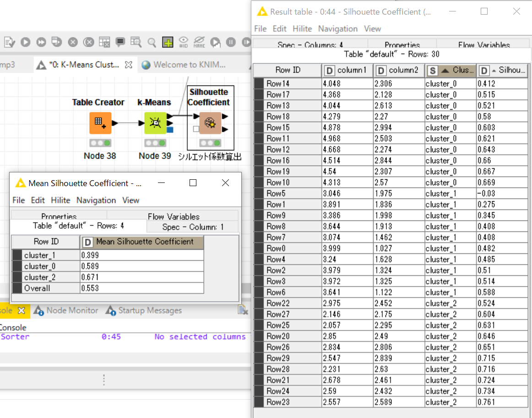Open Hilite menu in Mean Silhouette Coefficient window
This screenshot has height=418, width=532.
tap(60, 200)
